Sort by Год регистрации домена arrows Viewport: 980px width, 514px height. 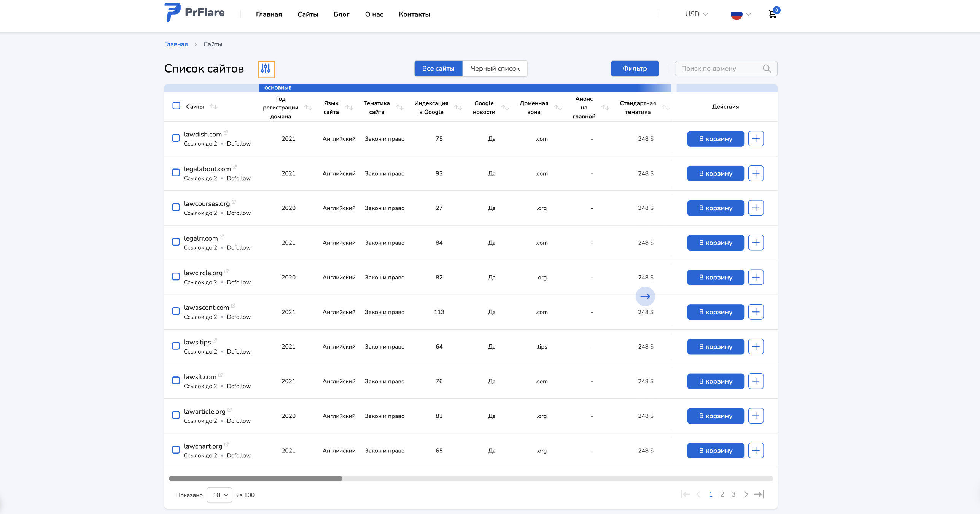pos(309,108)
